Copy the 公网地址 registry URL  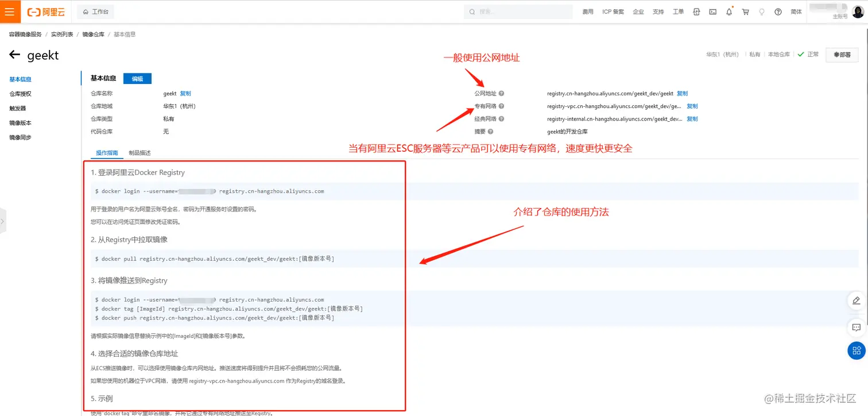click(682, 94)
